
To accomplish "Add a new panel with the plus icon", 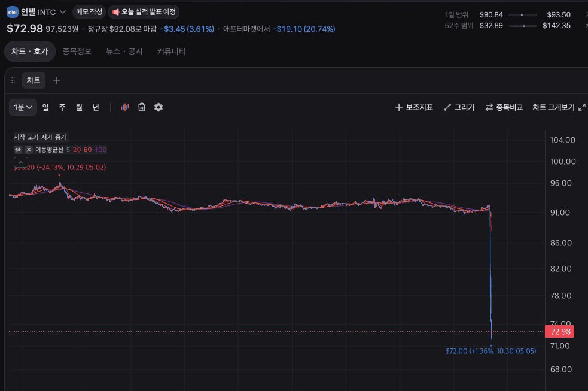I will 56,80.
